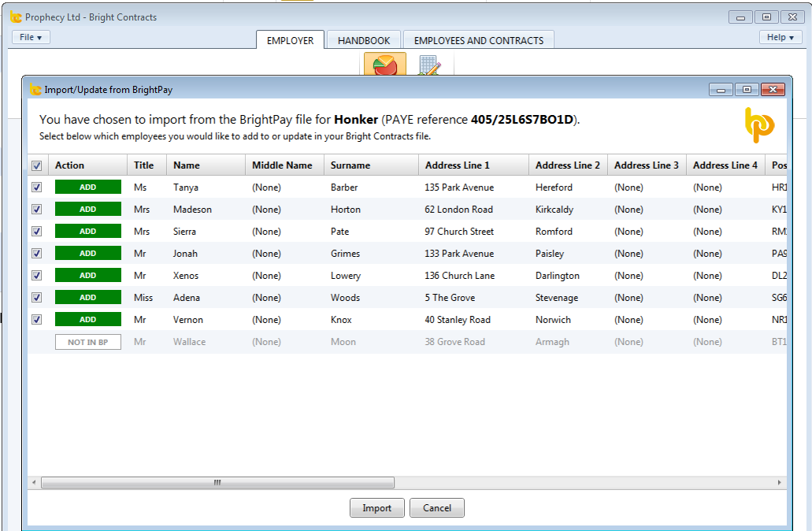Click the BrightPay logo in import dialog
Viewport: 812px width, 531px height.
pyautogui.click(x=759, y=124)
